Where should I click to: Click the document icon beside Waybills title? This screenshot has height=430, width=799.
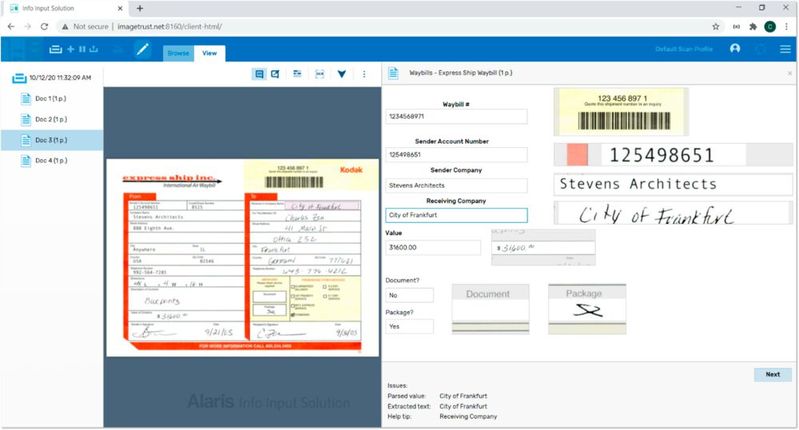[393, 73]
